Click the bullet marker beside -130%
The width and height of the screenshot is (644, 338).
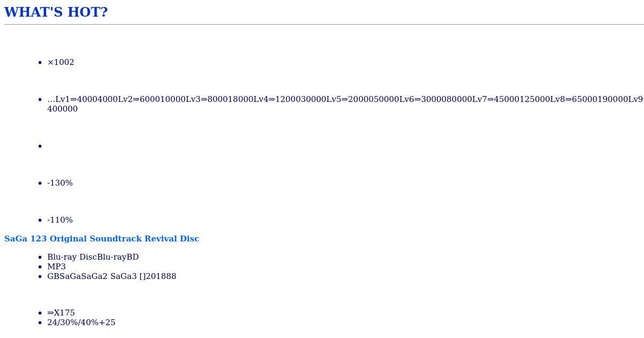pos(40,183)
